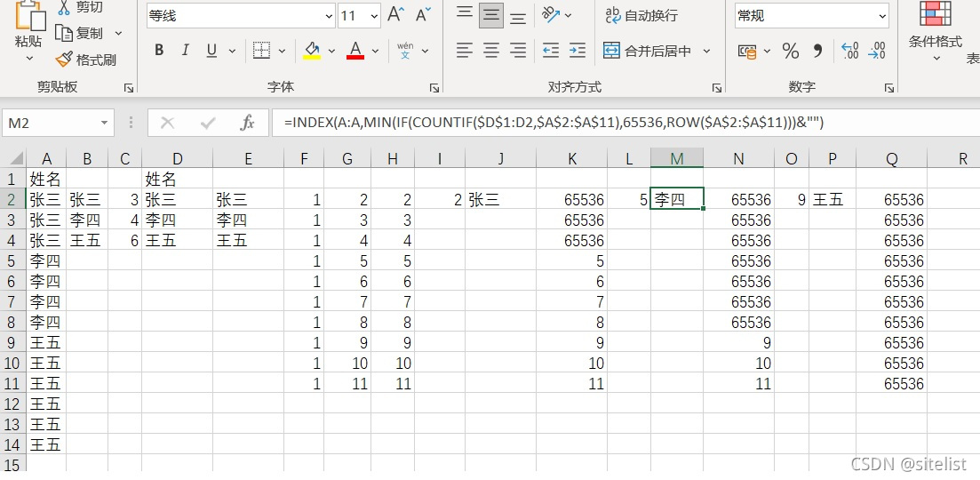Open fill color dropdown arrow
Viewport: 980px width, 480px height.
pyautogui.click(x=331, y=51)
